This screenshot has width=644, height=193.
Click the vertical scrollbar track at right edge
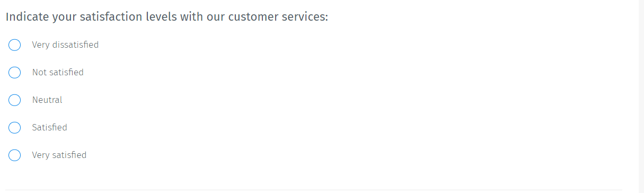click(x=641, y=96)
